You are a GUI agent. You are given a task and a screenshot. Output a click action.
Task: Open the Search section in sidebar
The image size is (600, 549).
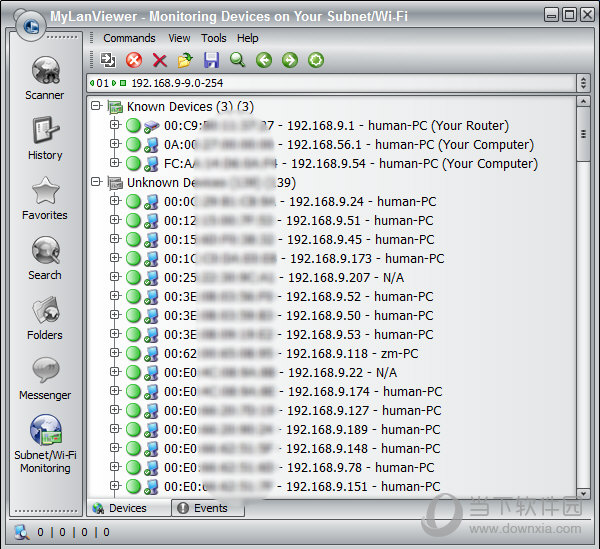click(45, 258)
